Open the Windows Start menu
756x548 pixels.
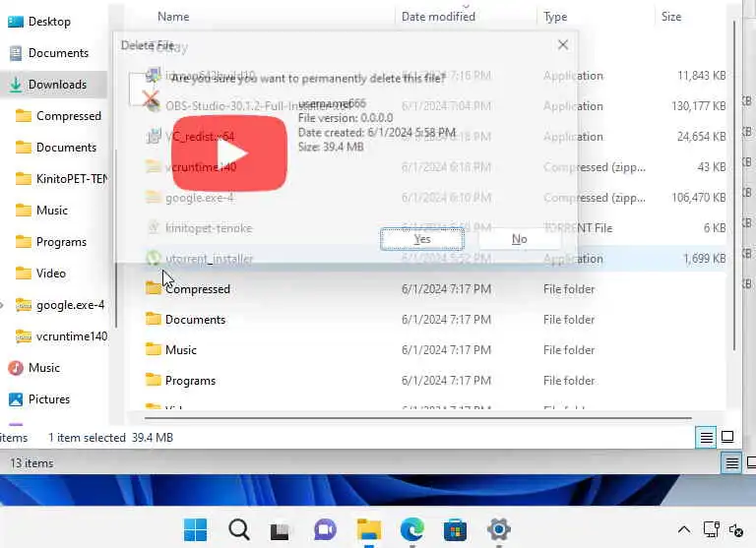(x=195, y=529)
